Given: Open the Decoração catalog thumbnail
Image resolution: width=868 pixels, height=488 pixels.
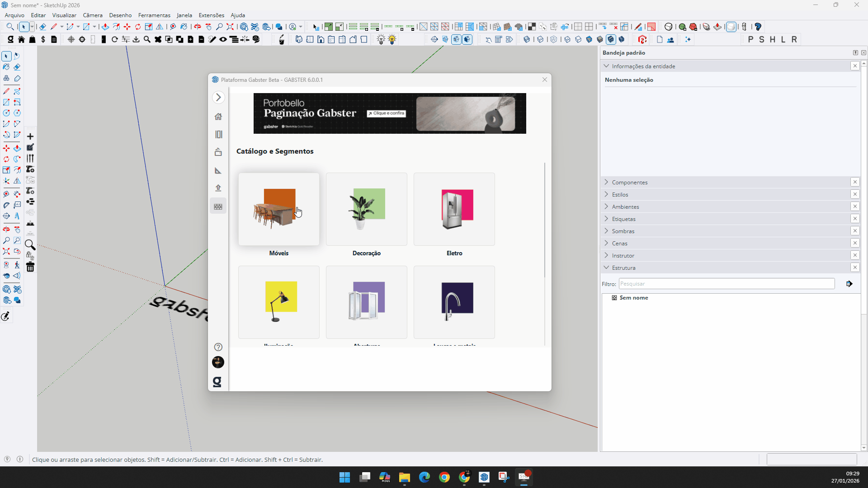Looking at the screenshot, I should click(367, 209).
